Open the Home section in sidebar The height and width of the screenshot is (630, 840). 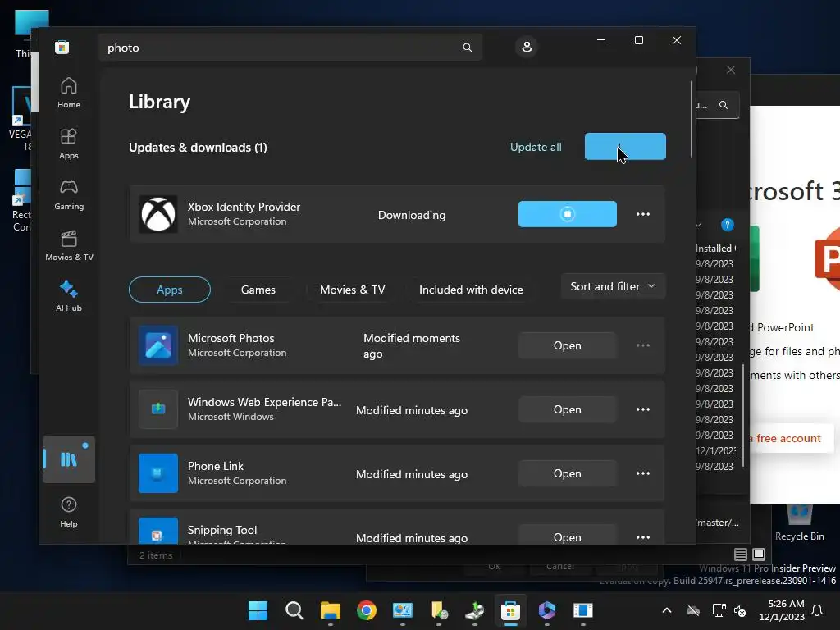pos(69,93)
